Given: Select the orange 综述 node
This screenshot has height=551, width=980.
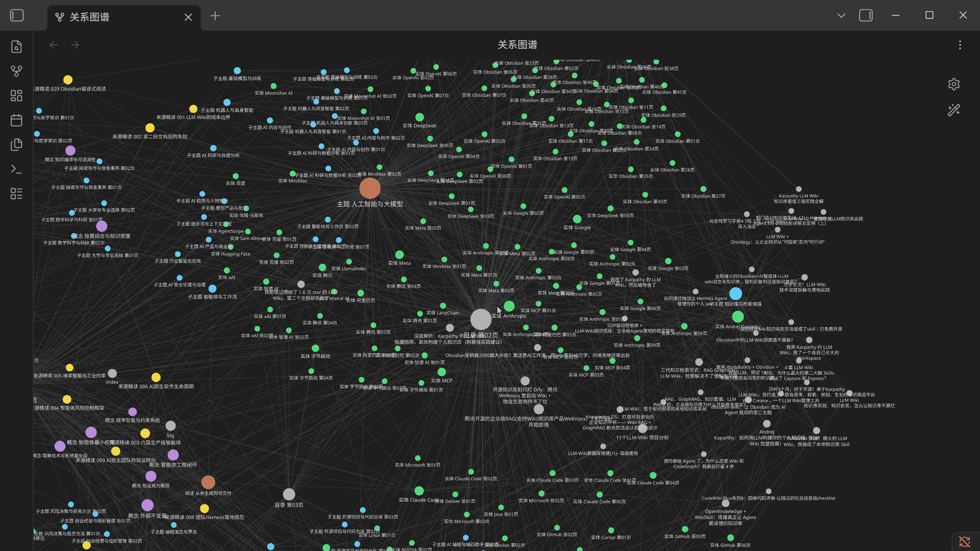Looking at the screenshot, I should (208, 482).
